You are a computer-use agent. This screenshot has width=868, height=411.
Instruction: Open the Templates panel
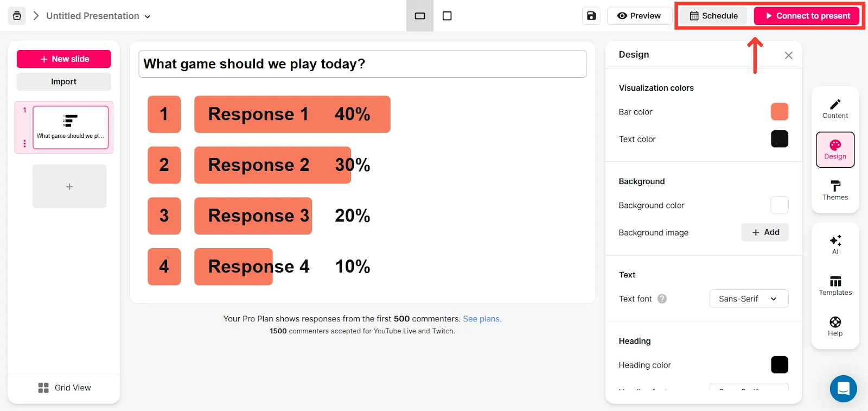(x=835, y=286)
